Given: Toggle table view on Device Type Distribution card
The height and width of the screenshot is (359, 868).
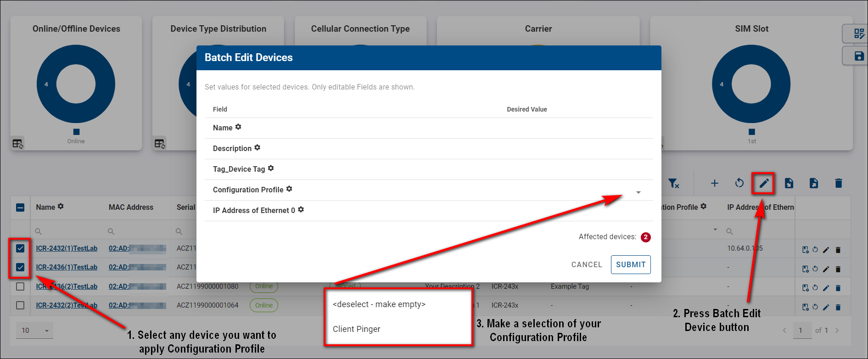Looking at the screenshot, I should (160, 144).
